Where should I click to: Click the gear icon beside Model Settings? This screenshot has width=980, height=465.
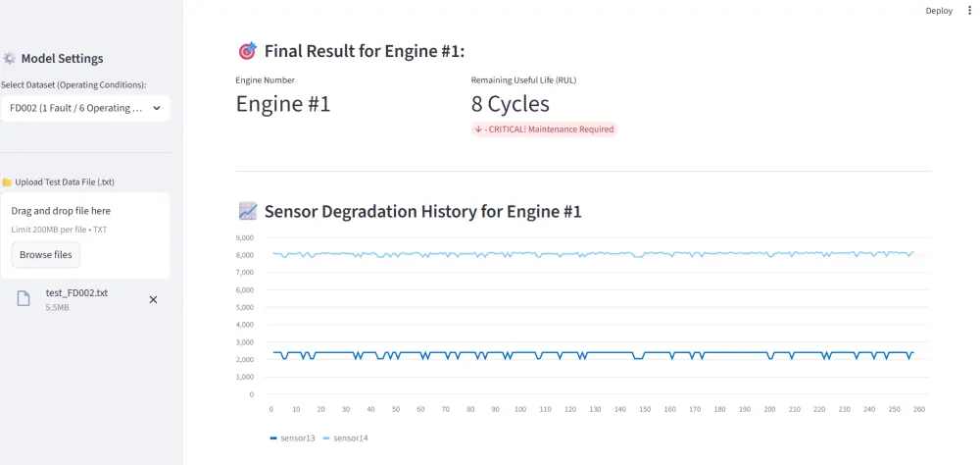pos(9,59)
